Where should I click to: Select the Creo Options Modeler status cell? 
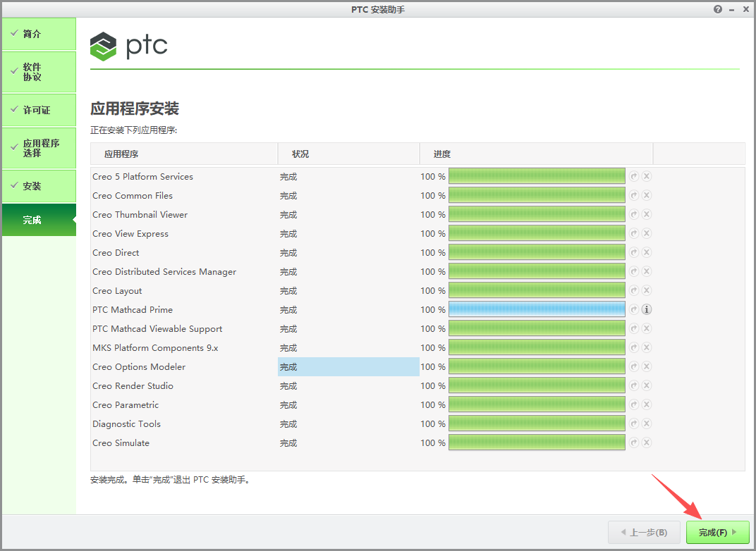pos(348,366)
